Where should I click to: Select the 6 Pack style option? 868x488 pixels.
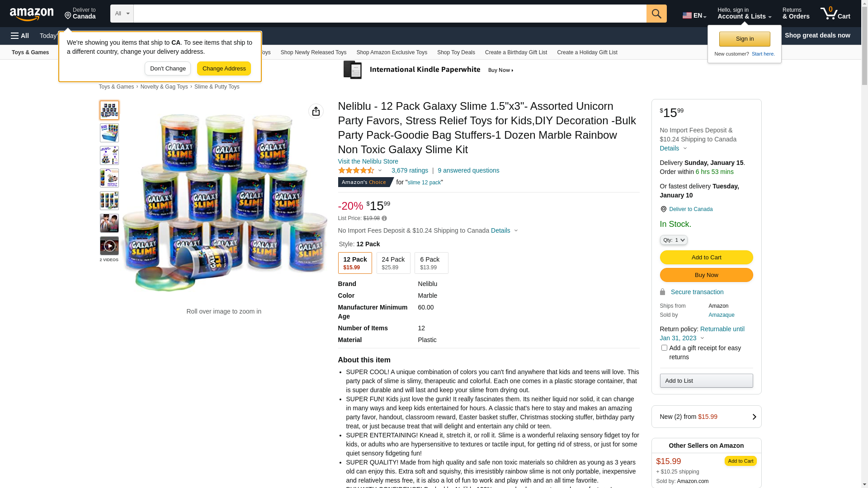[x=431, y=263]
